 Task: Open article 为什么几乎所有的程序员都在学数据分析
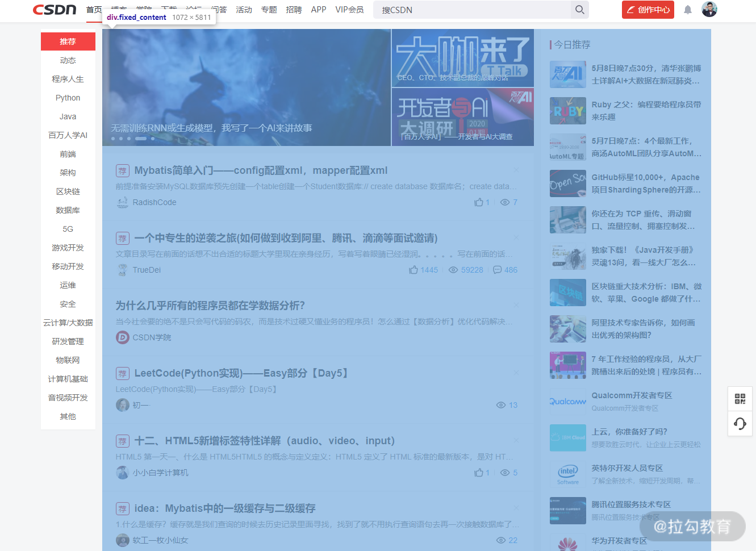coord(210,306)
